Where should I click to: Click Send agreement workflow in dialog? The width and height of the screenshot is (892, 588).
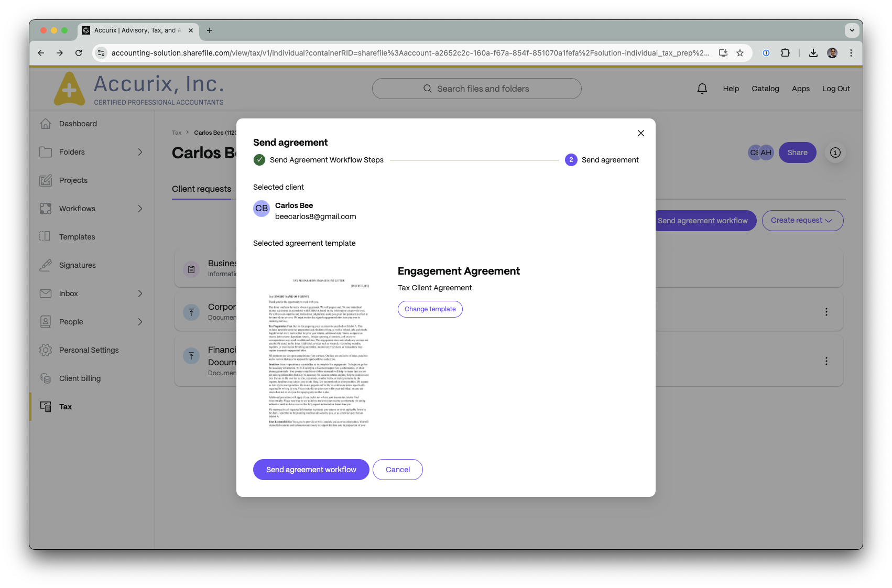click(x=311, y=470)
